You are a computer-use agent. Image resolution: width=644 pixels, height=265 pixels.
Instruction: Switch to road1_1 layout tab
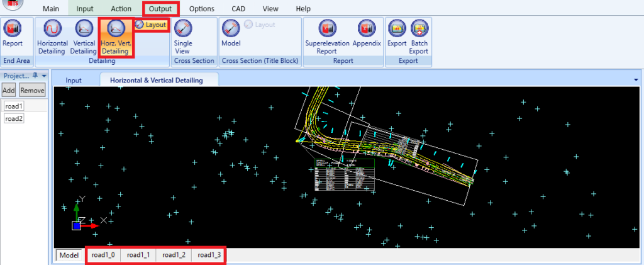click(x=138, y=255)
